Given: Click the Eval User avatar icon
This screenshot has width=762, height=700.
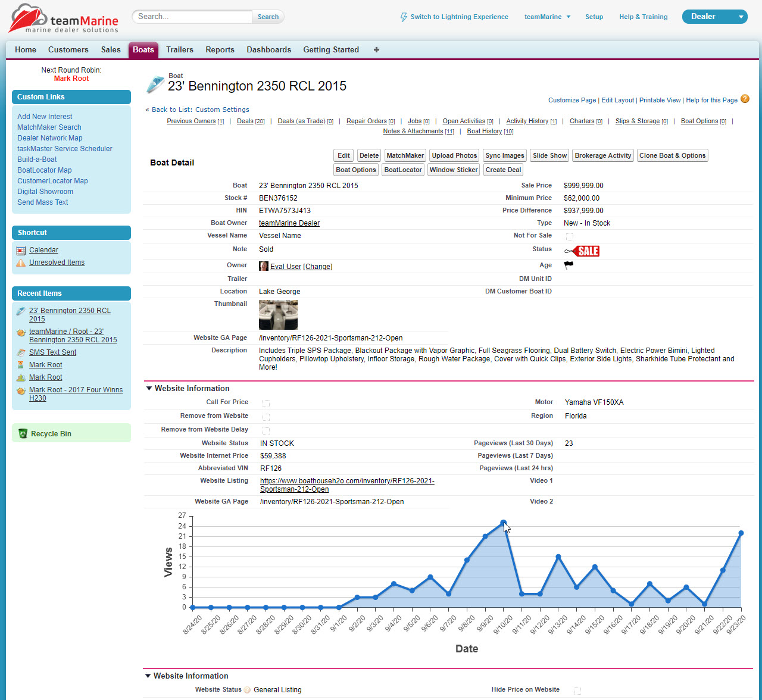Looking at the screenshot, I should tap(263, 266).
